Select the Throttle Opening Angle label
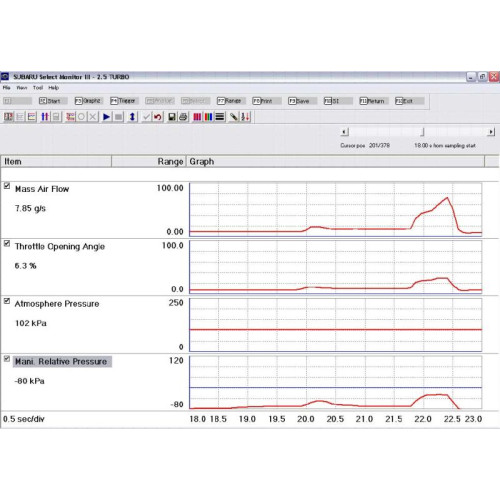Viewport: 500px width, 500px height. [60, 247]
